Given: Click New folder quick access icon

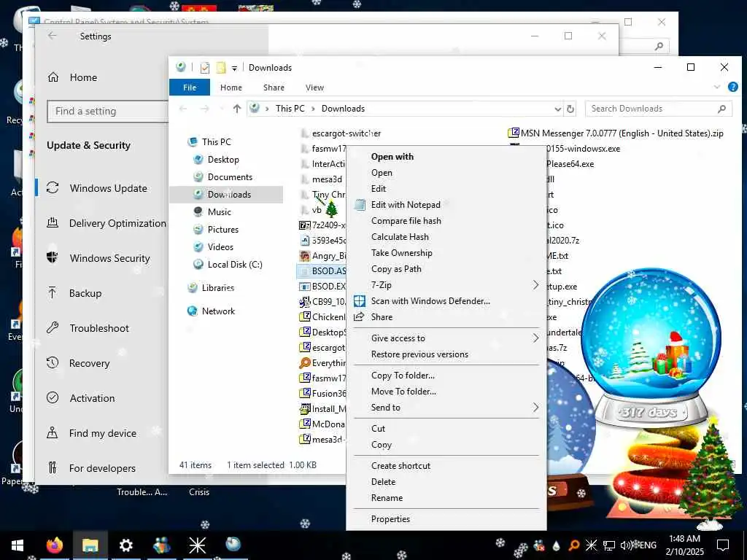Looking at the screenshot, I should point(221,68).
